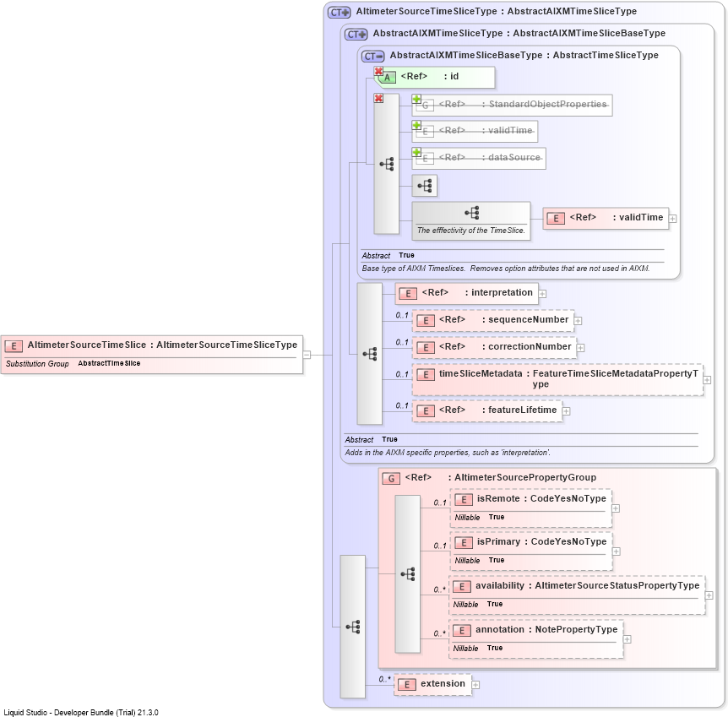The height and width of the screenshot is (717, 728).
Task: Select 'Substitution Group AbstractTimeSlice' text
Action: point(73,364)
